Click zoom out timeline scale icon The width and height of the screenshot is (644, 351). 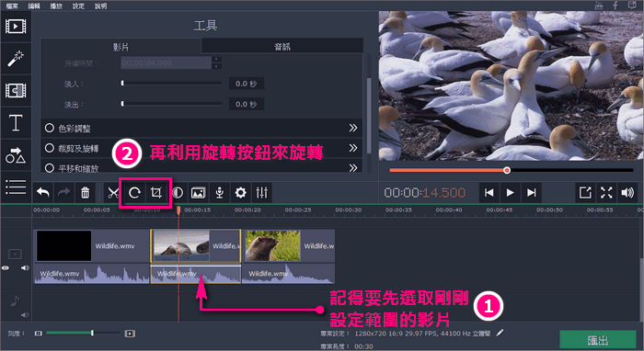tap(39, 334)
